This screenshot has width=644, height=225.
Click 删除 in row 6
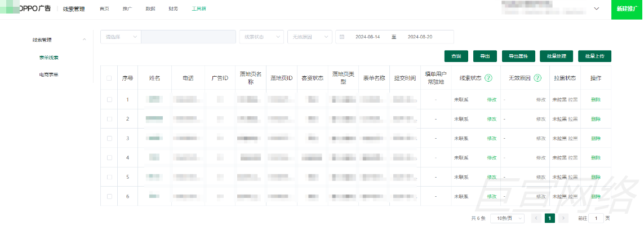pos(596,196)
